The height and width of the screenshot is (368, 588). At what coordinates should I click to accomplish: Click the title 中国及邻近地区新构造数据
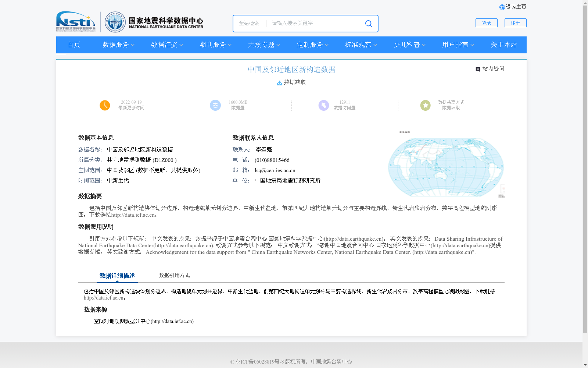(291, 70)
